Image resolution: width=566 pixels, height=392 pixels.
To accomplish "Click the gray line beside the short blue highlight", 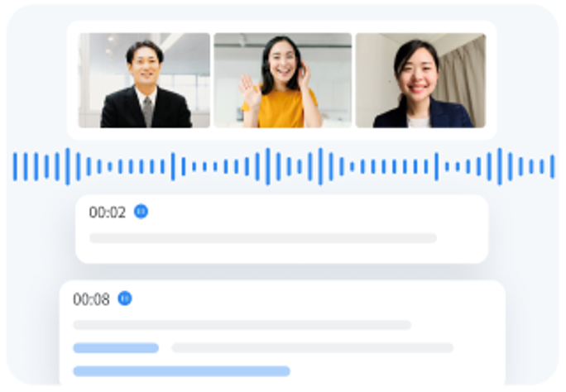I will click(312, 348).
